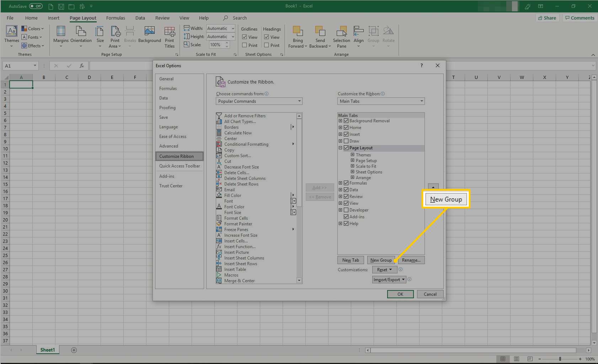The height and width of the screenshot is (364, 598).
Task: Click the zoom out minus button
Action: (540, 359)
